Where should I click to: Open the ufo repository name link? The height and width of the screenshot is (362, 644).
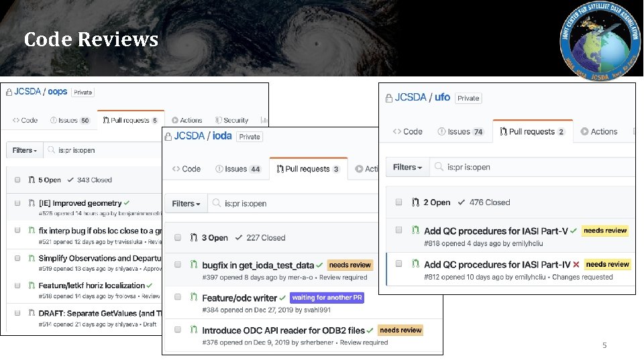pyautogui.click(x=442, y=97)
